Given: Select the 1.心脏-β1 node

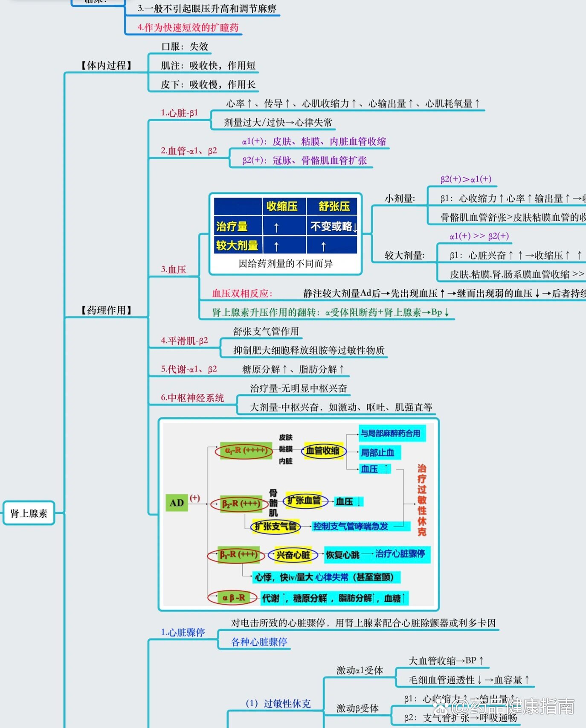Looking at the screenshot, I should click(179, 113).
